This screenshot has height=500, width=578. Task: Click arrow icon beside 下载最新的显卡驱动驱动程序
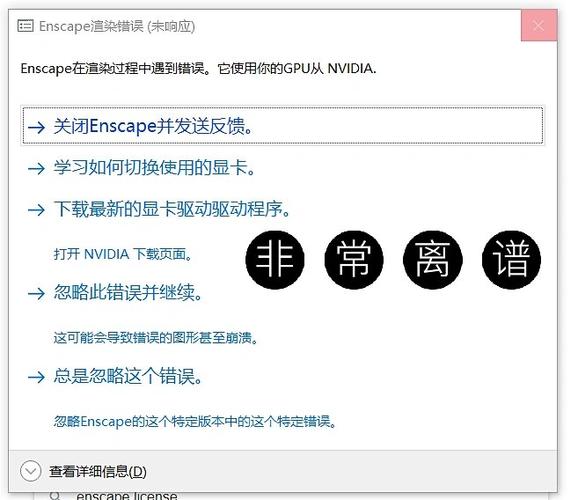pos(36,211)
